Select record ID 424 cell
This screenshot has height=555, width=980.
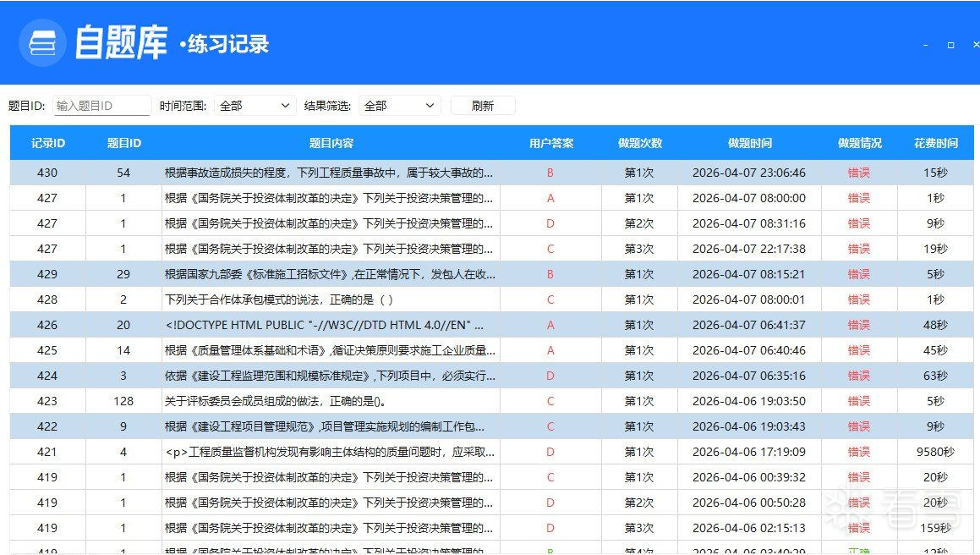[47, 376]
